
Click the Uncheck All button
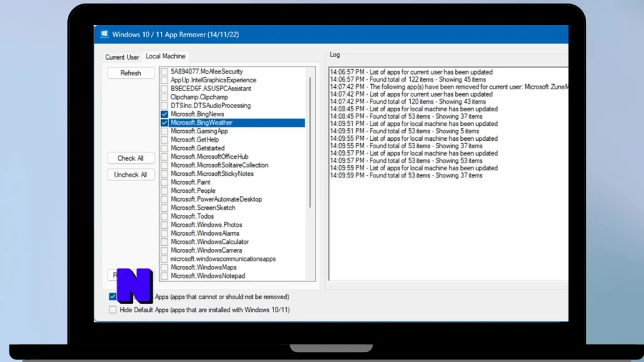[131, 175]
